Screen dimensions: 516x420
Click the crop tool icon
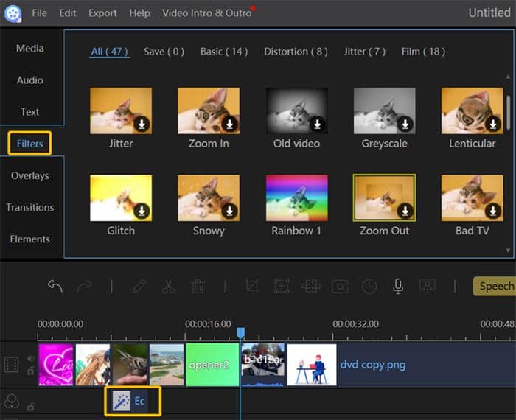252,286
